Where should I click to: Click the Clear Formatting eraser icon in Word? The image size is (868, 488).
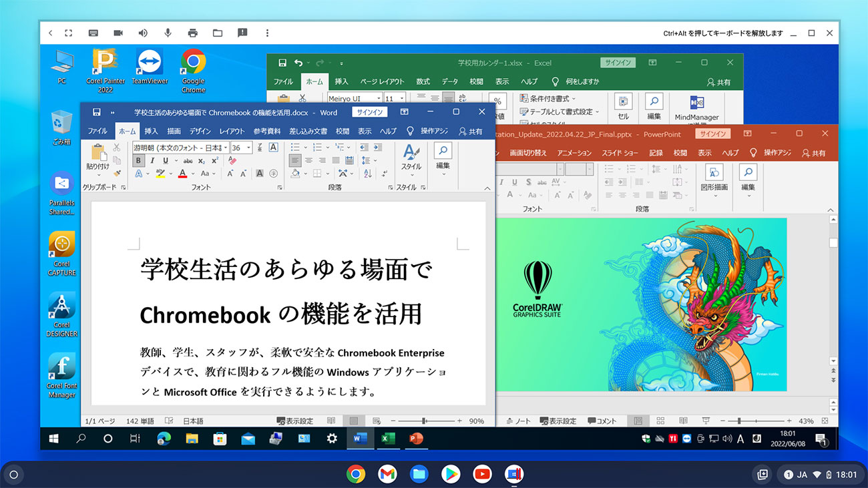point(232,160)
